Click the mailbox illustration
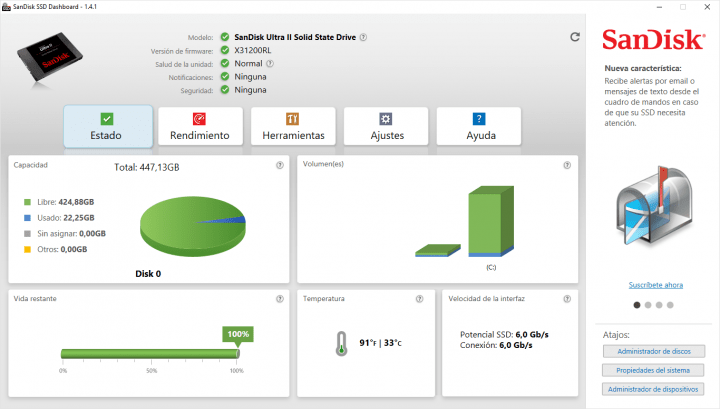This screenshot has width=720, height=409. point(654,205)
